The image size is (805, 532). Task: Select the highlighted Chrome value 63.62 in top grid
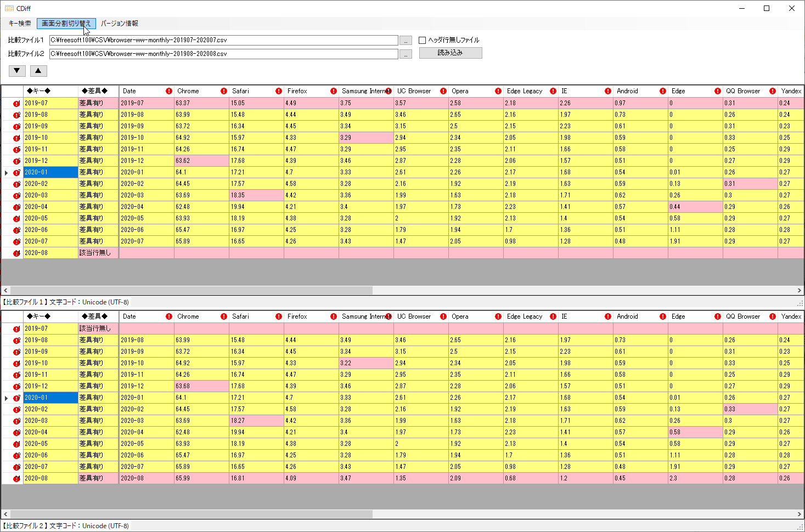[201, 161]
